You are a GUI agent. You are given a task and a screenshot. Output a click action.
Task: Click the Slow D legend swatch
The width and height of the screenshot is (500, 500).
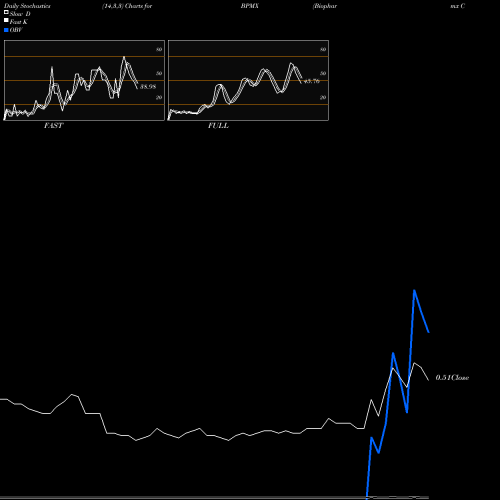[x=6, y=13]
